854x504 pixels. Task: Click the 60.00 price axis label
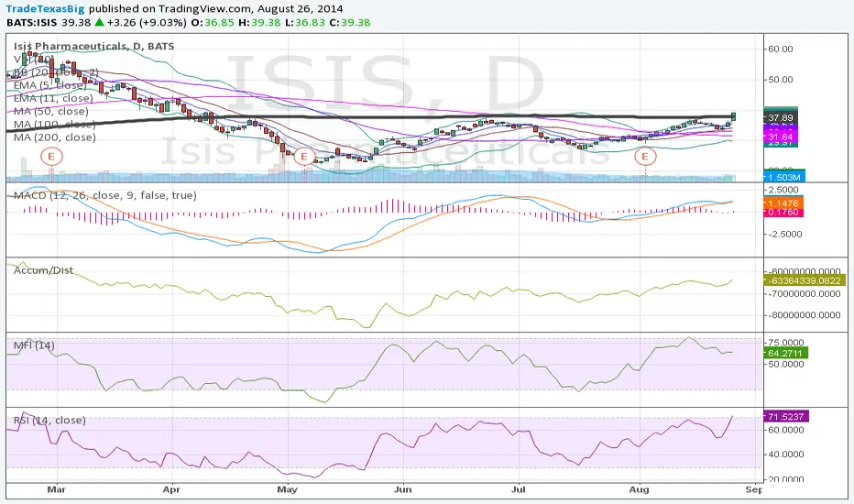pos(781,49)
